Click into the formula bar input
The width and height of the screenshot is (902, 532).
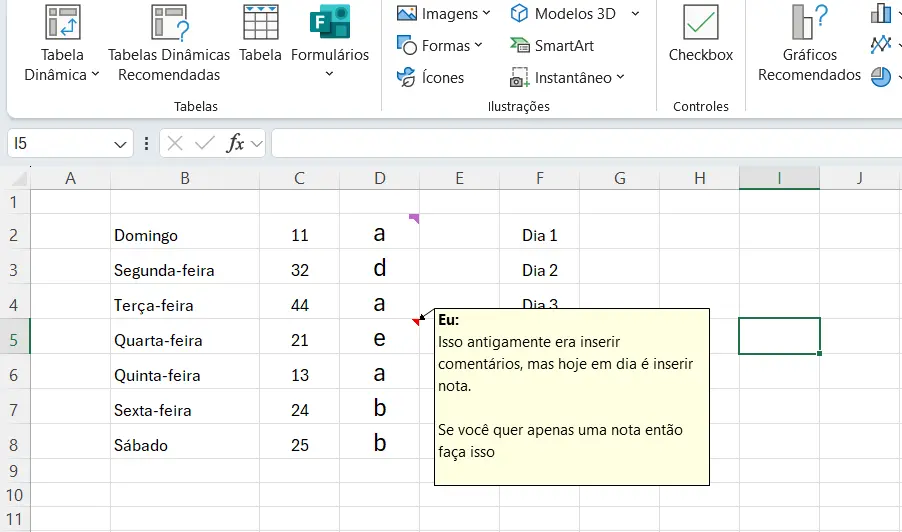pyautogui.click(x=586, y=143)
